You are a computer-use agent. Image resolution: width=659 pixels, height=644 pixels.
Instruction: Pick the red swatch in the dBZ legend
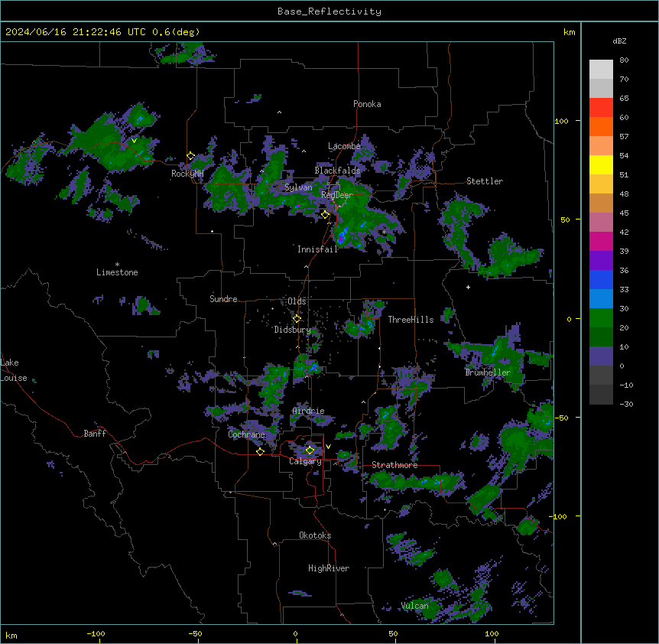pyautogui.click(x=601, y=108)
